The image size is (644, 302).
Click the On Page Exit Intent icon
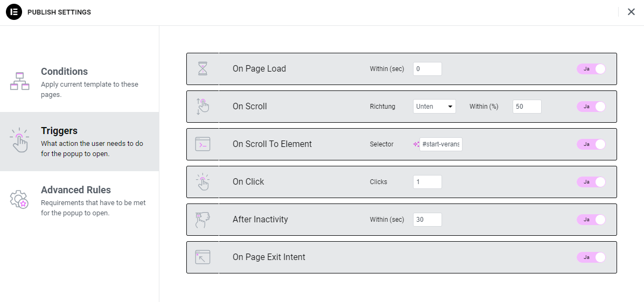[202, 257]
